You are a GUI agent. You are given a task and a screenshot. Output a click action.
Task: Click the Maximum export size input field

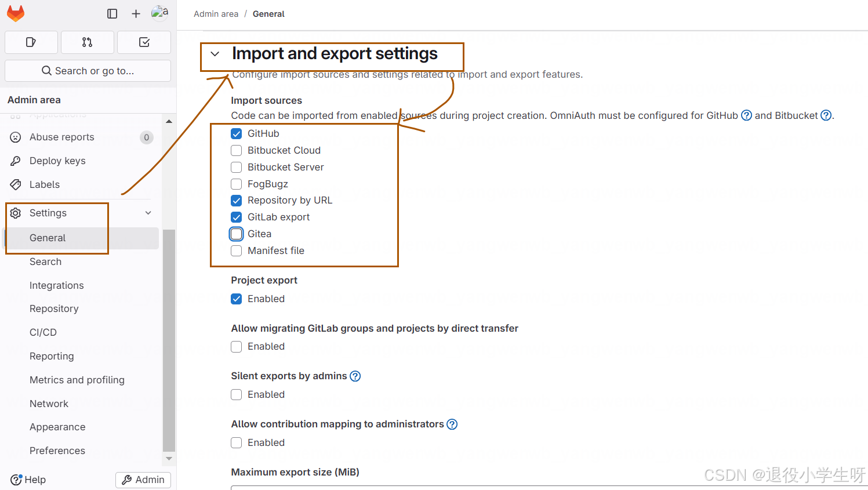(549, 488)
